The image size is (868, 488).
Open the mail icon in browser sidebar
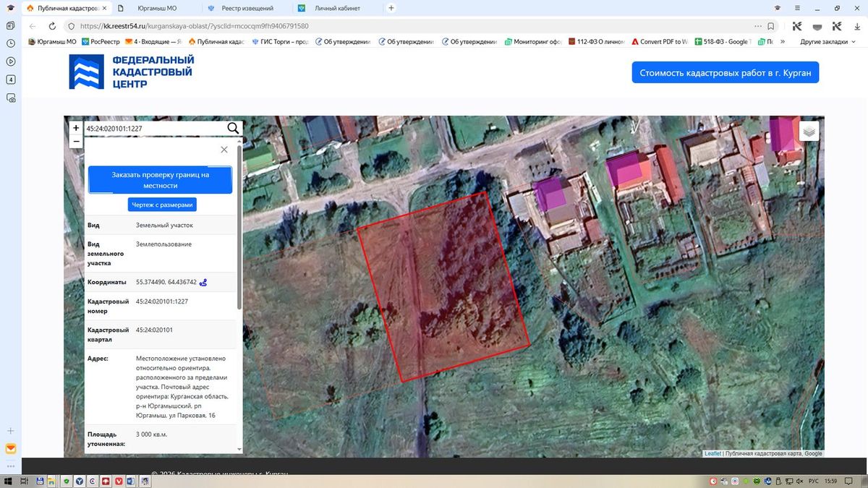tap(11, 449)
